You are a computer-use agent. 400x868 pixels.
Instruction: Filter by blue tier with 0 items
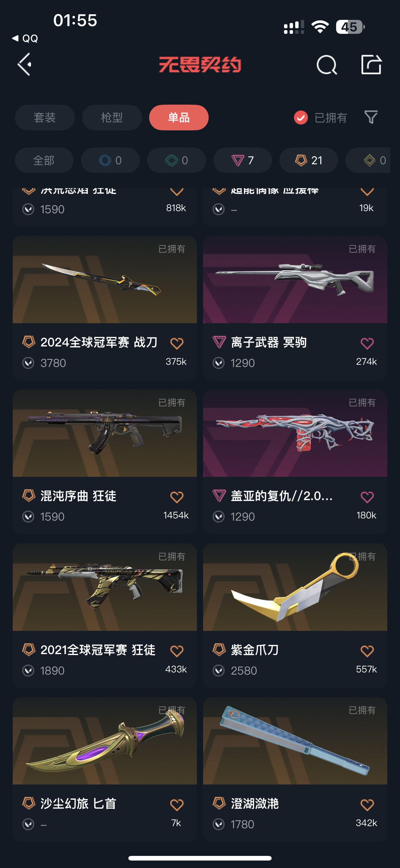click(x=110, y=160)
